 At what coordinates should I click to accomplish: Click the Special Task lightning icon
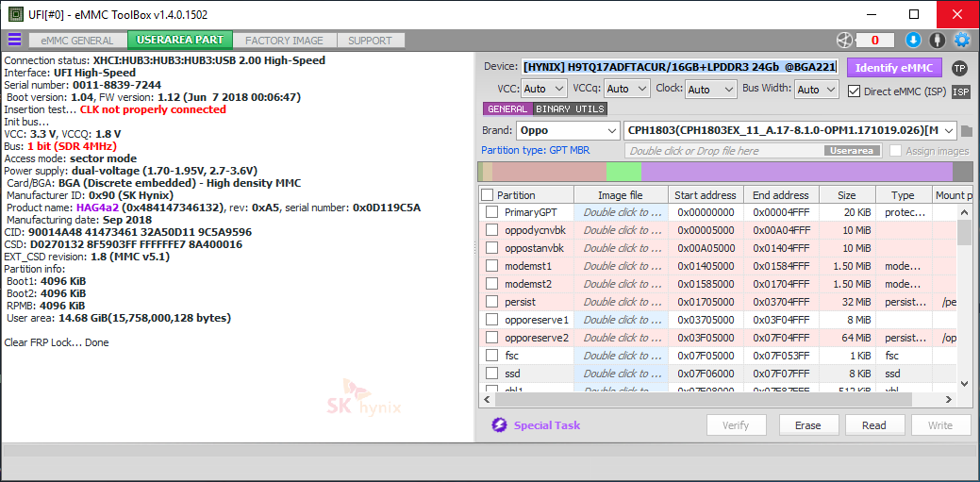pos(499,425)
